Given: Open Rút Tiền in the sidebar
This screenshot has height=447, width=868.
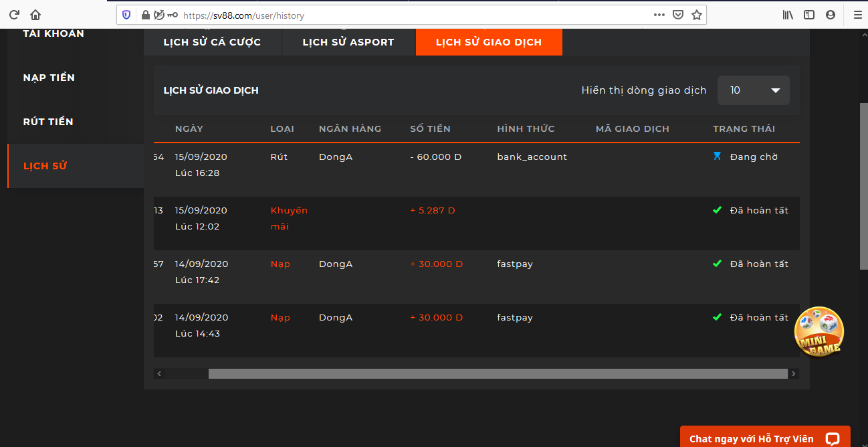Looking at the screenshot, I should coord(48,122).
